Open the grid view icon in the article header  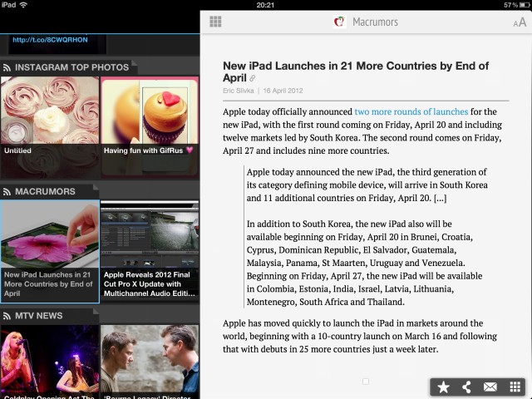tap(215, 22)
